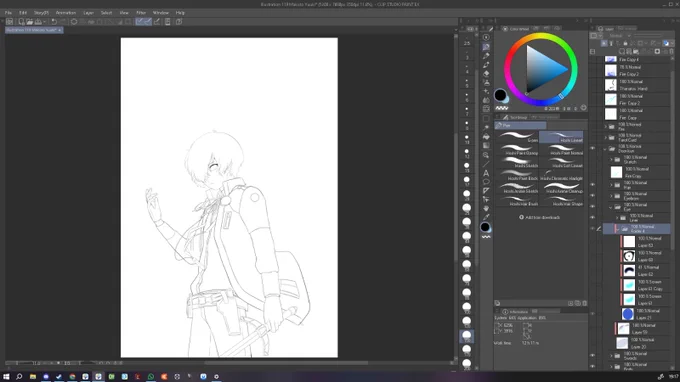Viewport: 680px width, 382px height.
Task: Expand the Hair folder
Action: [611, 185]
